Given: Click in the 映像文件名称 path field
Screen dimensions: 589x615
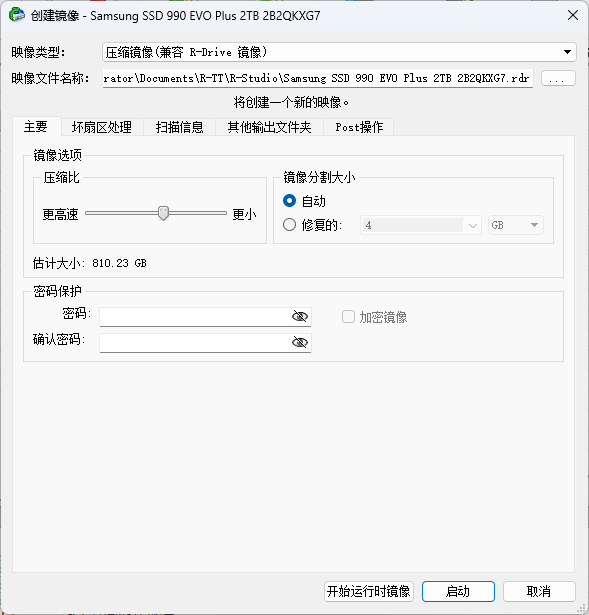Looking at the screenshot, I should 318,78.
